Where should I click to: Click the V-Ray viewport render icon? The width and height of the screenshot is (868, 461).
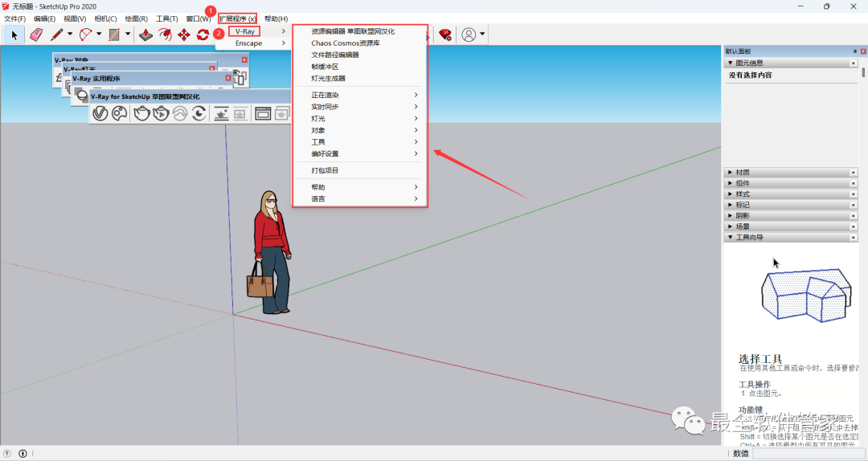pyautogui.click(x=222, y=113)
